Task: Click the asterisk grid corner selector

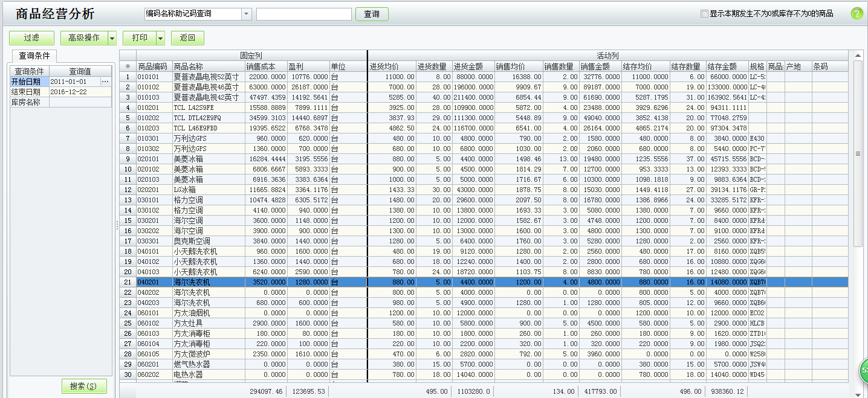Action: (128, 66)
